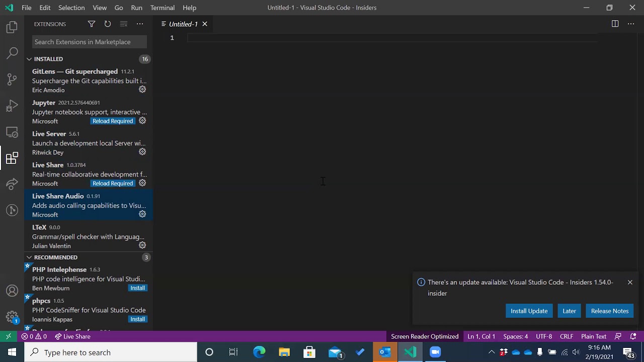The height and width of the screenshot is (362, 644).
Task: Open the Remote Explorer view
Action: click(x=12, y=132)
